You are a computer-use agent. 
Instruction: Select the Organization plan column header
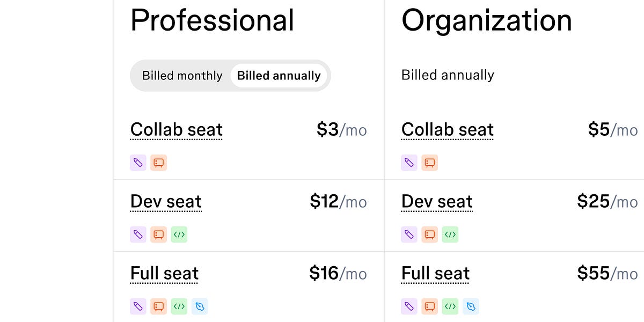486,20
